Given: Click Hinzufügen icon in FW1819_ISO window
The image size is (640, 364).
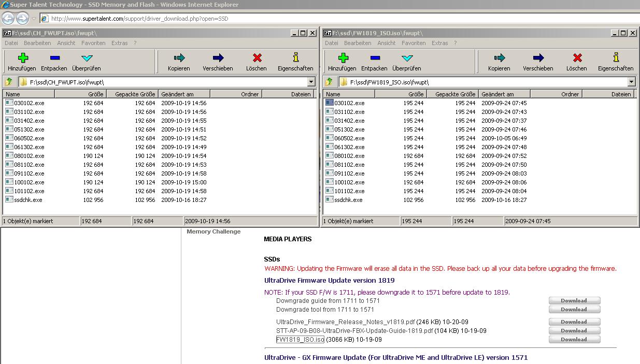Looking at the screenshot, I should [343, 58].
